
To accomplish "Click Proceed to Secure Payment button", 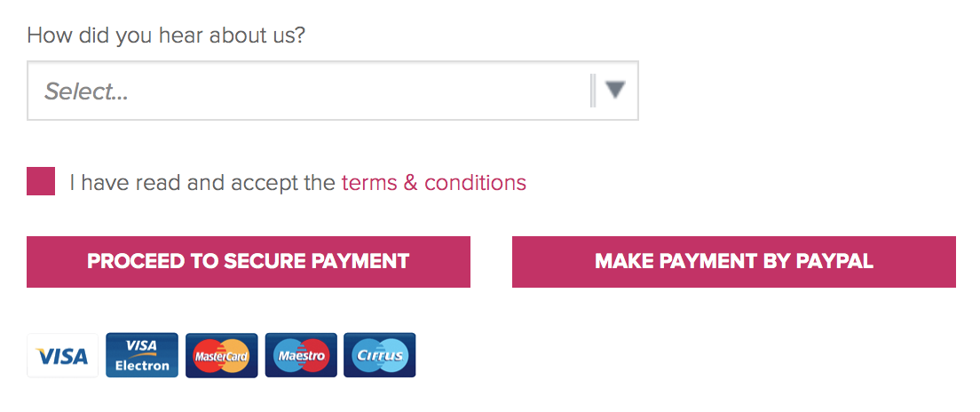I will [x=249, y=261].
